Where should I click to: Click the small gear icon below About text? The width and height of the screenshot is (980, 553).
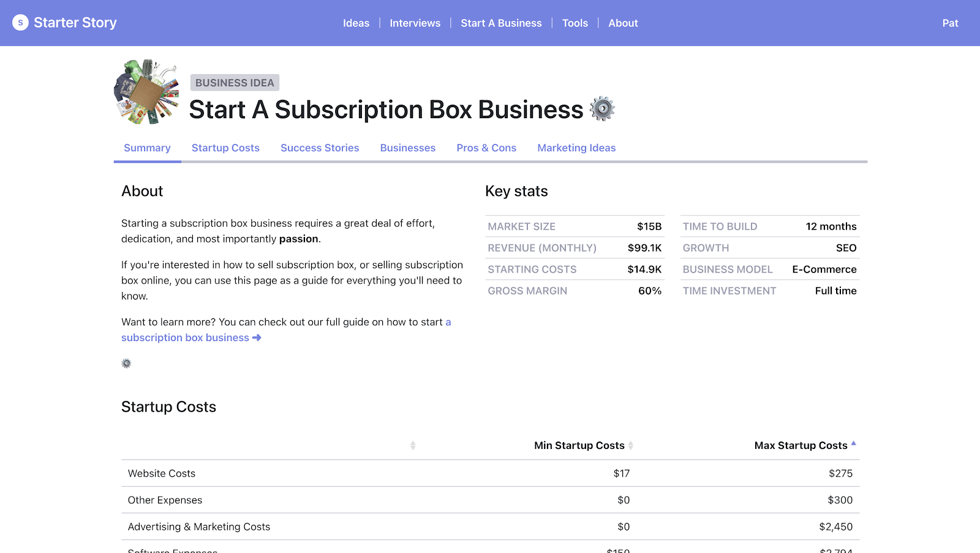click(126, 363)
